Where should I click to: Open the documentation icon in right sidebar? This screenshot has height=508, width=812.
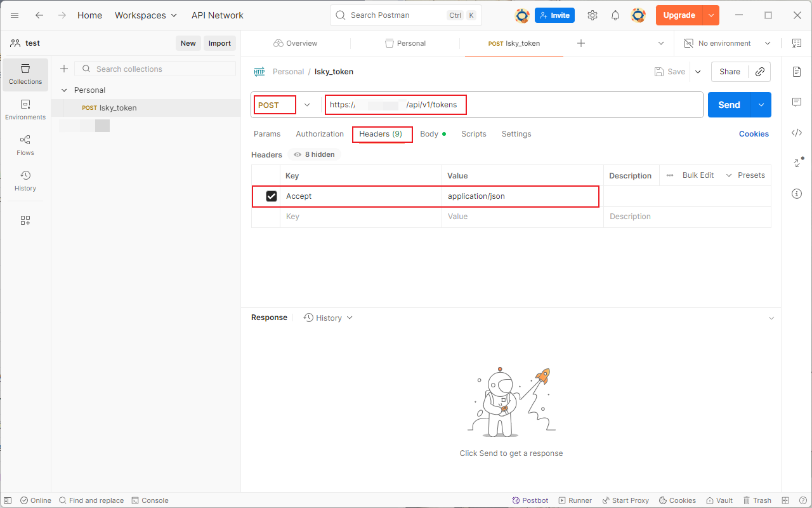797,72
